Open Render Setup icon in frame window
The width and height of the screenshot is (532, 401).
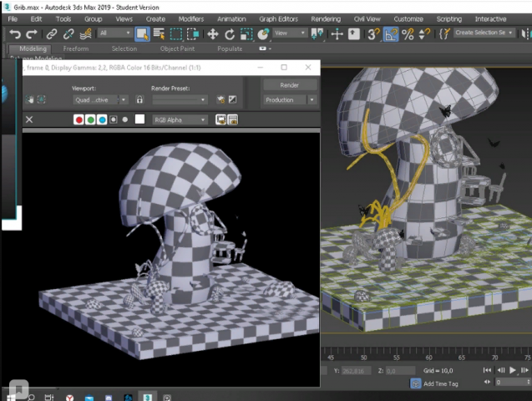tap(220, 99)
